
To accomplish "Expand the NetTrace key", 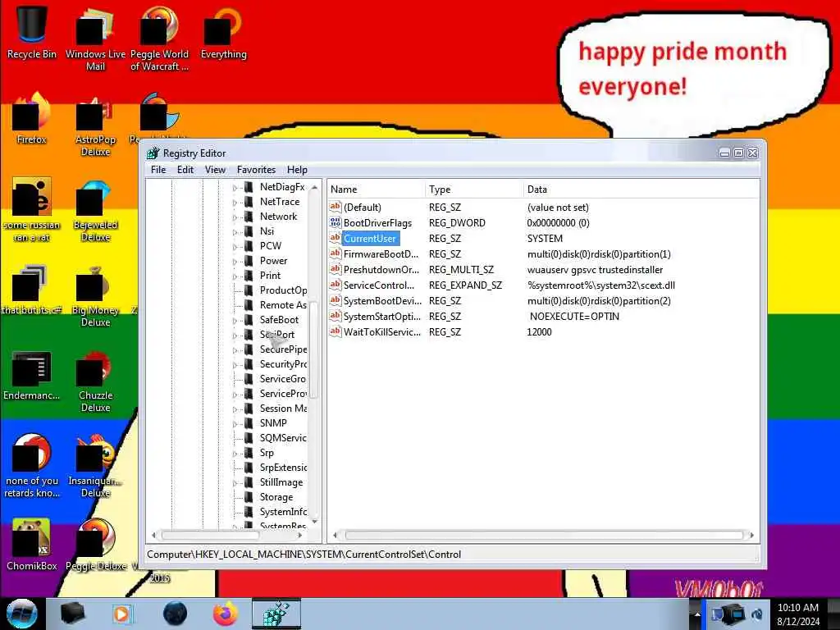I will (235, 203).
